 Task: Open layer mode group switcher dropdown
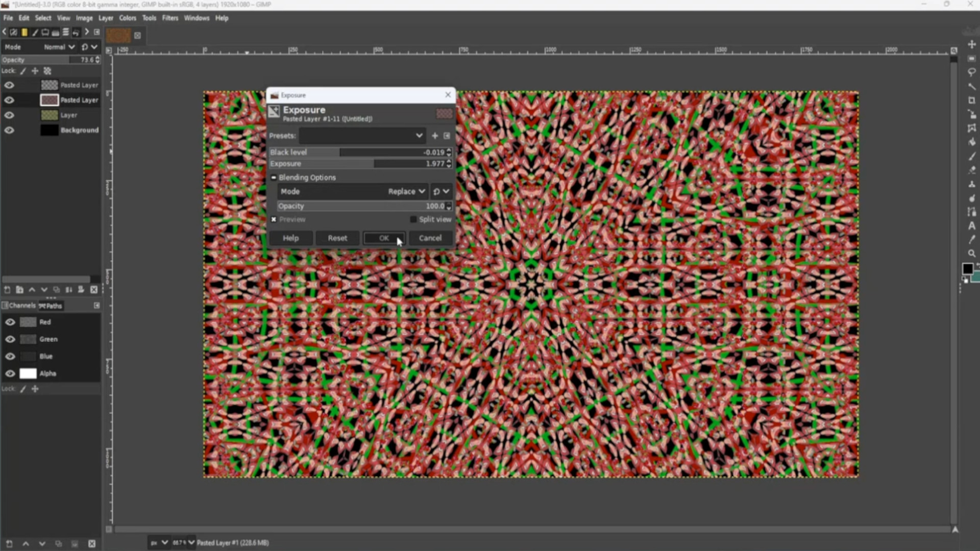(x=89, y=47)
